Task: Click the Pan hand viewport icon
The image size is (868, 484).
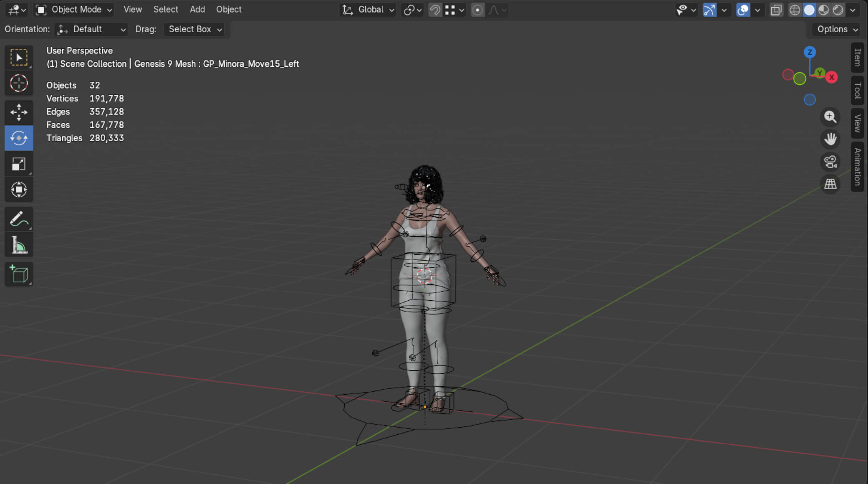Action: [x=830, y=139]
